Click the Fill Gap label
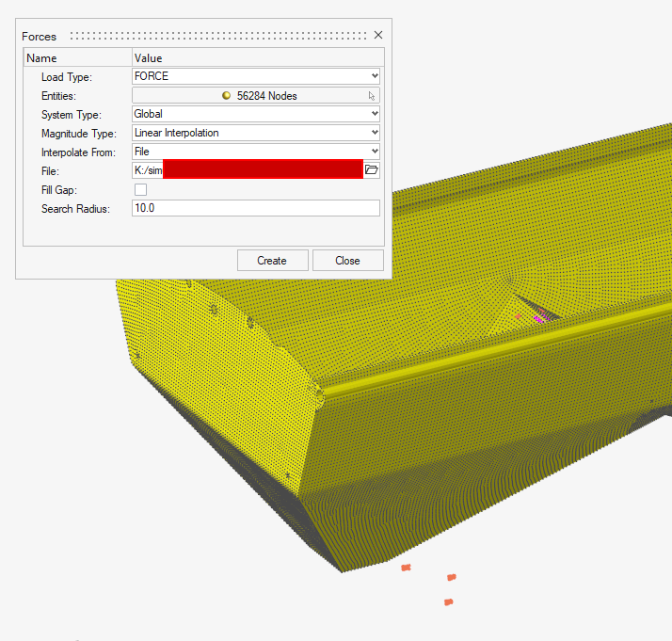The width and height of the screenshot is (672, 641). [59, 190]
